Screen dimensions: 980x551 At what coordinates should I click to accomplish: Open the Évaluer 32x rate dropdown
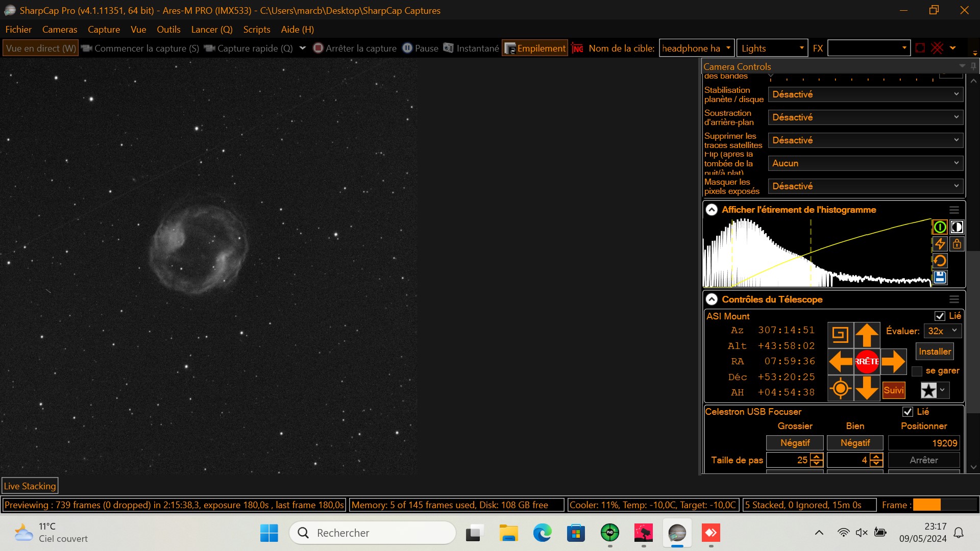pyautogui.click(x=942, y=331)
